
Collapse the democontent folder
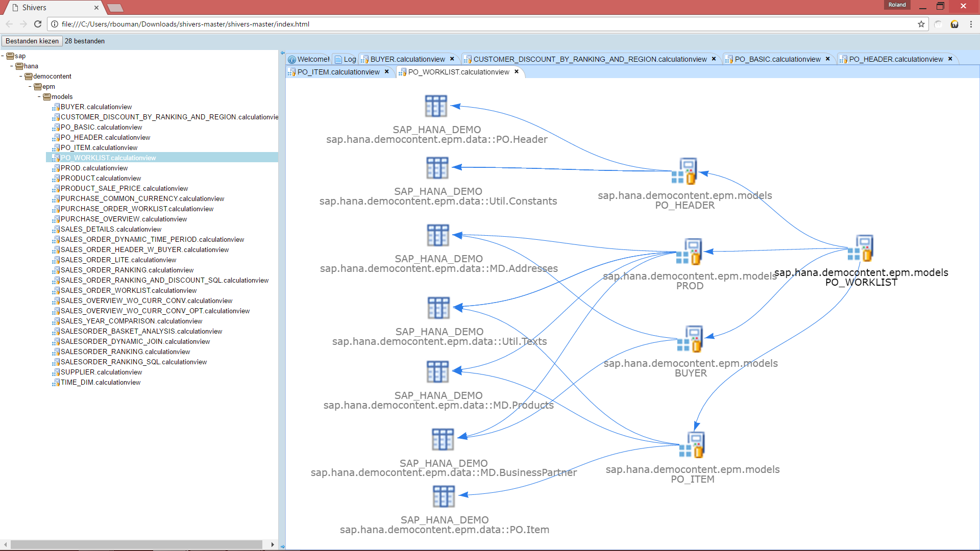pos(21,77)
